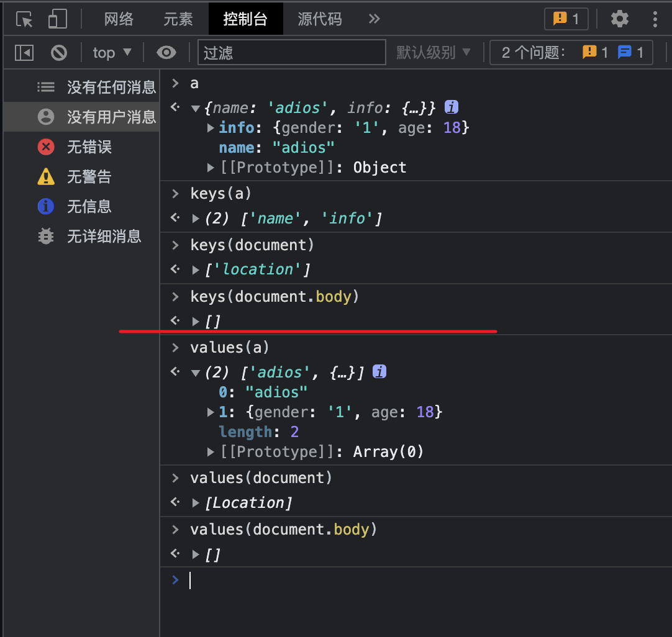
Task: Toggle the device toolbar icon
Action: pos(57,19)
